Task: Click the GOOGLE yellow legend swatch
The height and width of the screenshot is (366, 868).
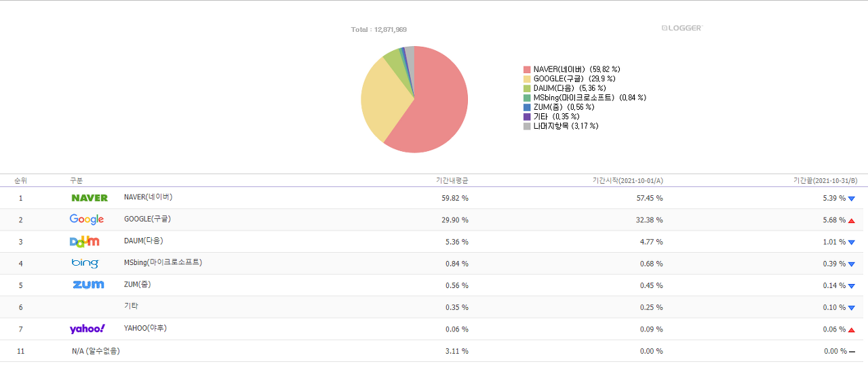Action: 527,79
